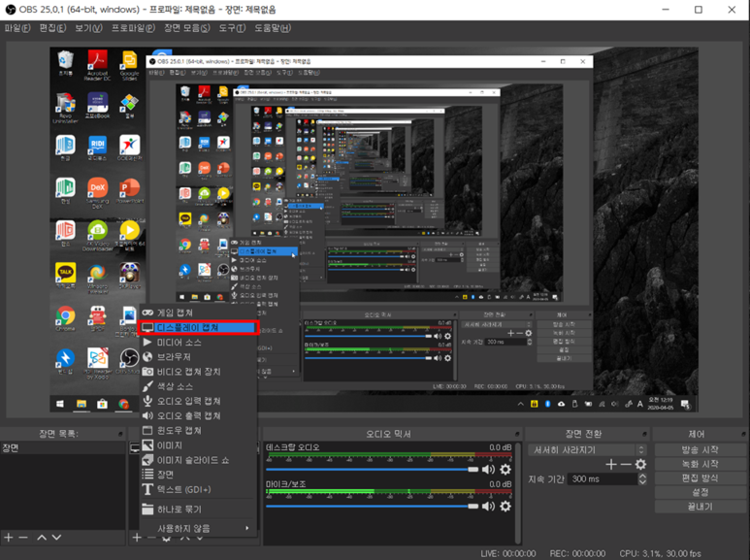Click the Revo Uninstaller preview icon
Screen dimensions: 750x560
(66, 108)
